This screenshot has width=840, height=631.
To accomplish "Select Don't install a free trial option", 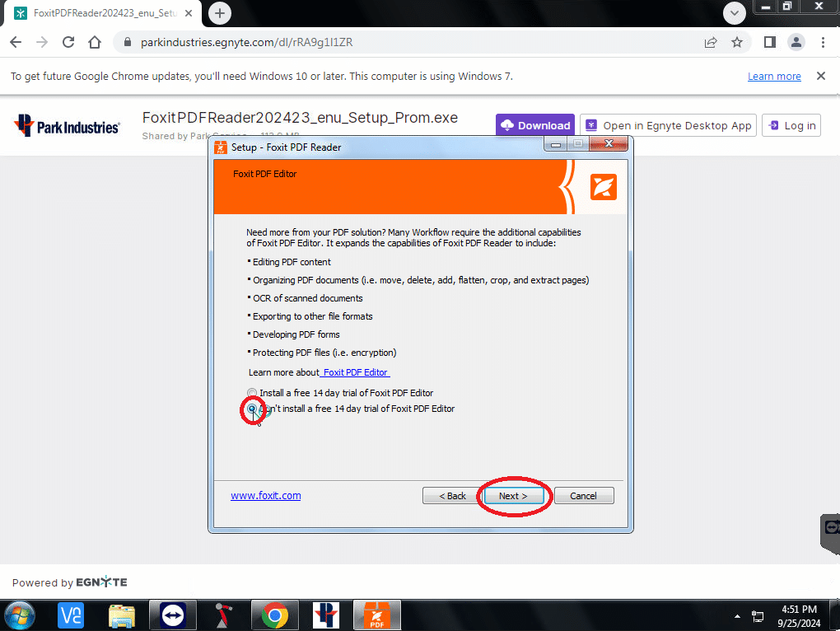I will click(x=252, y=409).
